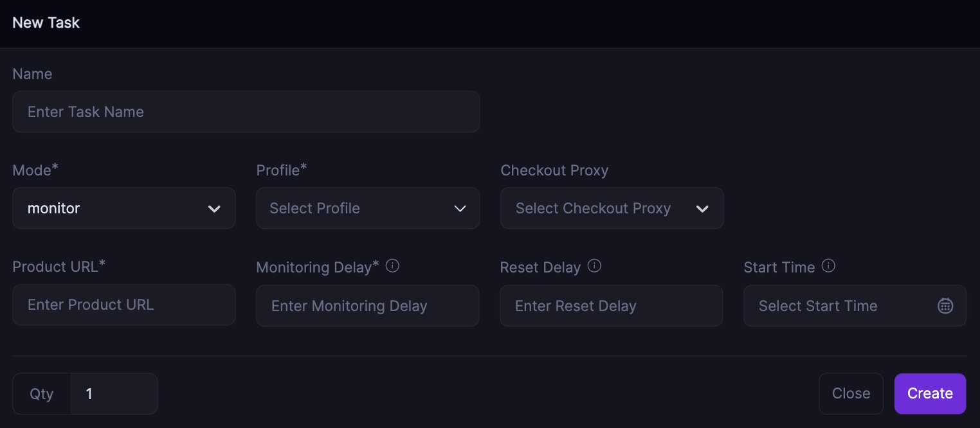Screen dimensions: 980x428
Task: Click the calendar icon in Start Time
Action: click(945, 306)
